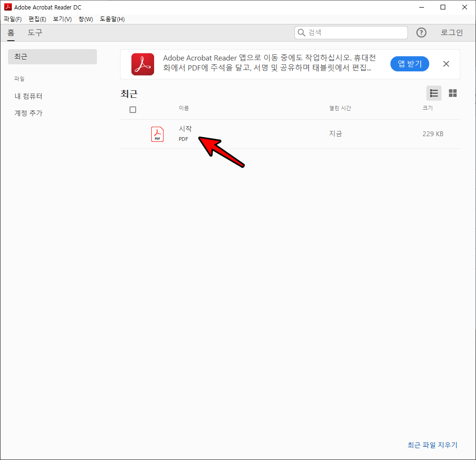The image size is (476, 460).
Task: Sort by the 이름 column header
Action: (x=184, y=108)
